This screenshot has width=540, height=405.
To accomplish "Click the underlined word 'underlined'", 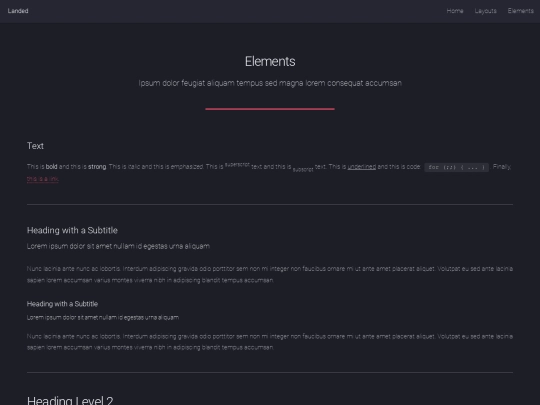I will pyautogui.click(x=362, y=167).
